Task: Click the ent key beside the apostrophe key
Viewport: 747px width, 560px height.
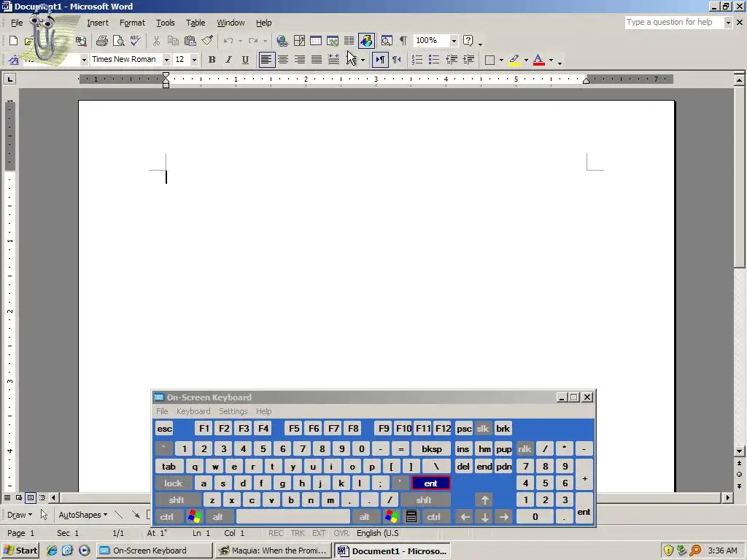Action: [430, 483]
